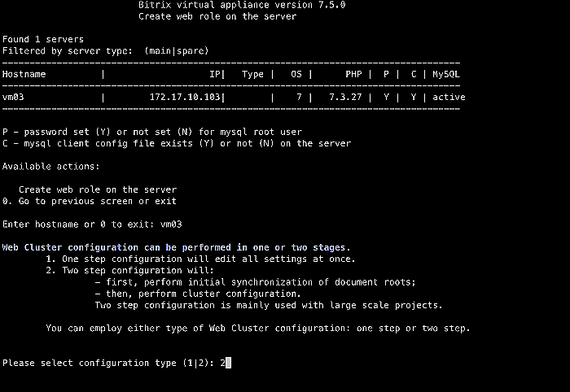The height and width of the screenshot is (392, 570).
Task: Click '2. Two step configuration will:' line
Action: (x=129, y=270)
